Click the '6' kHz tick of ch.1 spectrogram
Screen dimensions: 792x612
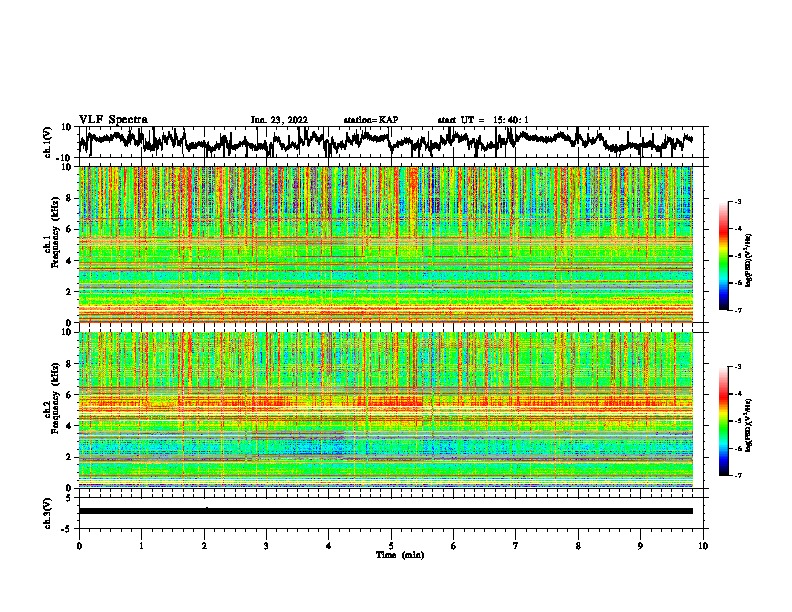click(70, 229)
